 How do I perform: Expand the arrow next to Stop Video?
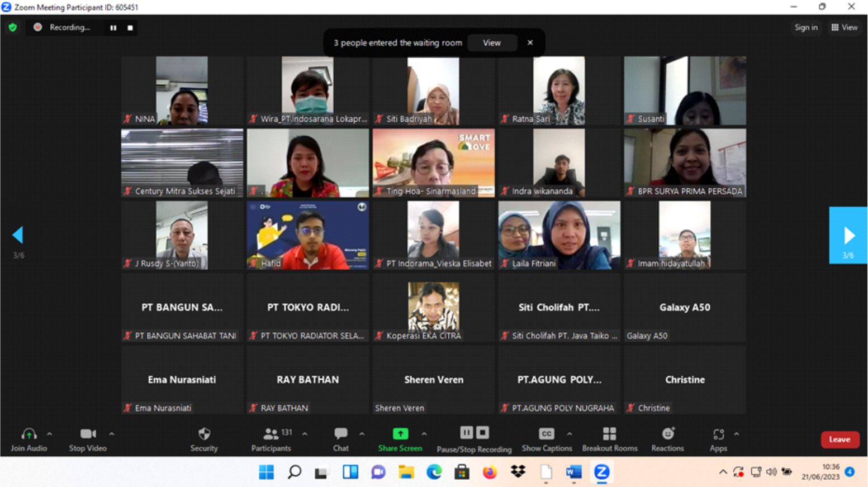(x=112, y=433)
